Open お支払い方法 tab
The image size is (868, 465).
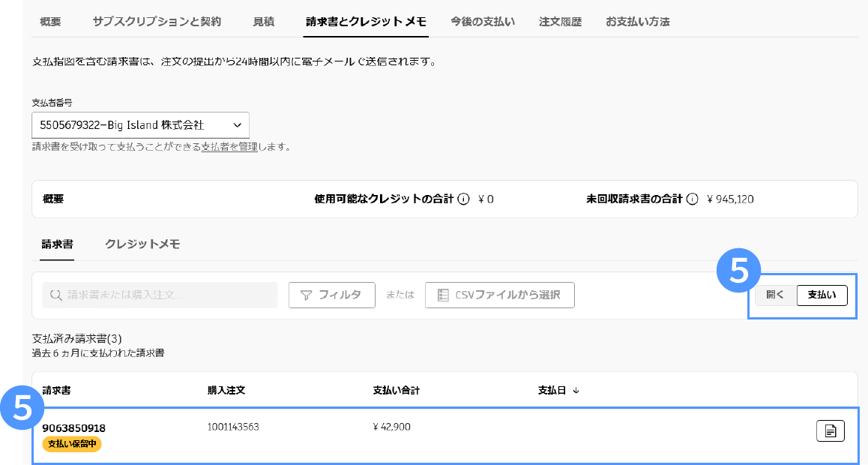[637, 22]
